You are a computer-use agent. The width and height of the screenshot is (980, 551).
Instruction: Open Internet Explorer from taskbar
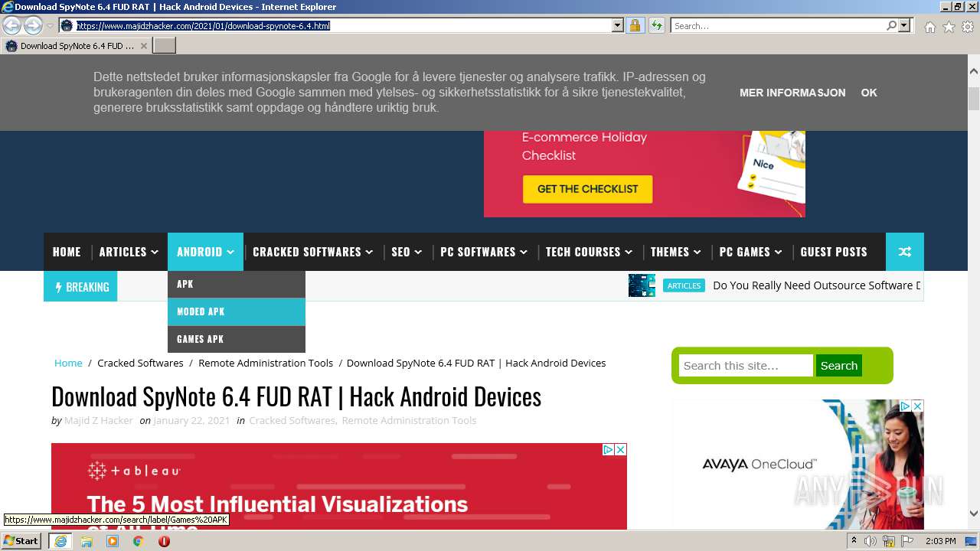(x=60, y=541)
